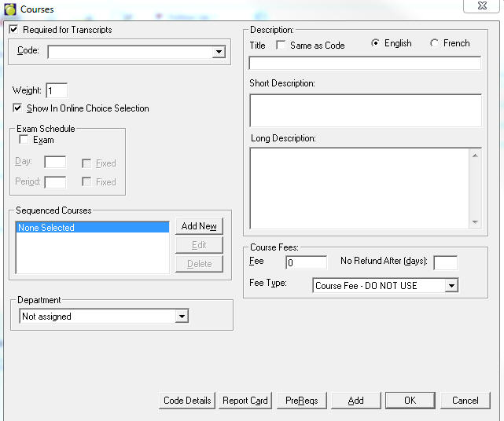Select the English radio button
The width and height of the screenshot is (504, 421).
(x=375, y=43)
